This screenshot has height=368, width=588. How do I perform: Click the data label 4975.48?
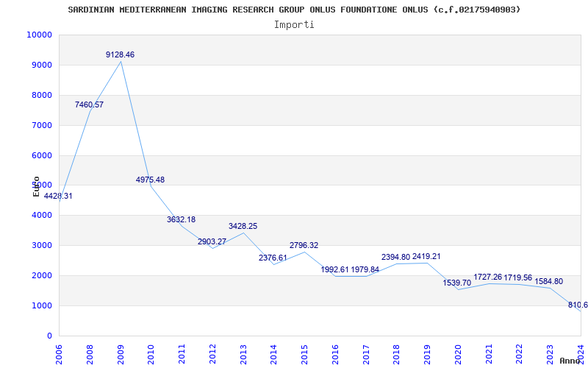tap(150, 180)
